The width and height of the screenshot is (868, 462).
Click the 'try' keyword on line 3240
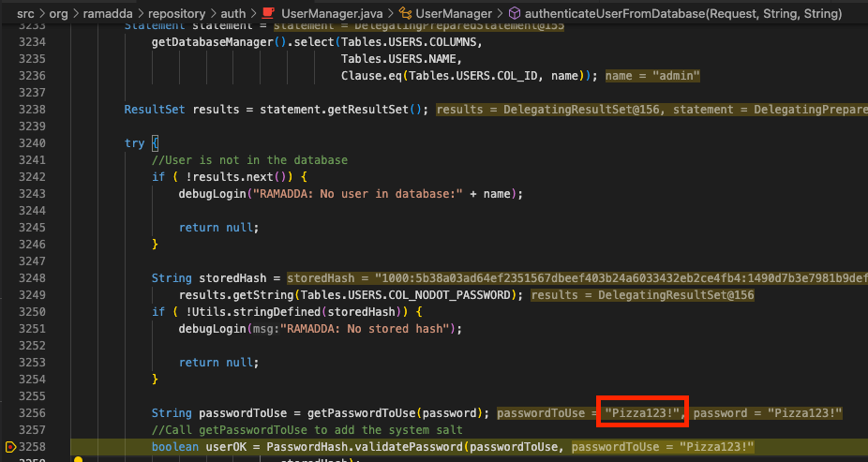point(135,143)
